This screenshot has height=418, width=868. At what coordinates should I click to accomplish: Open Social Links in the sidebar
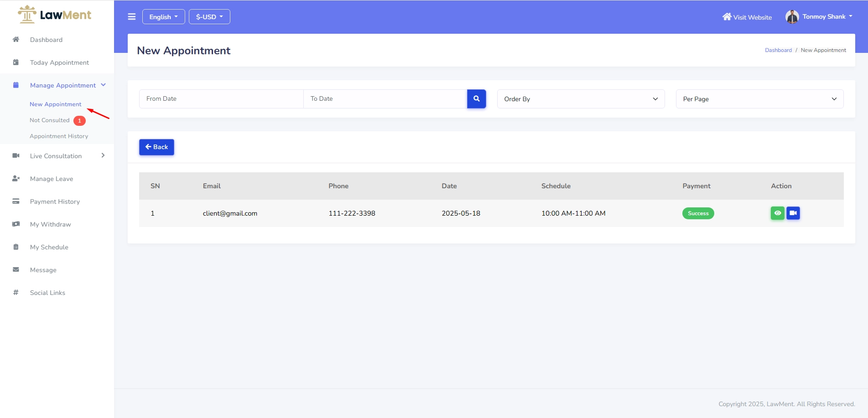47,293
